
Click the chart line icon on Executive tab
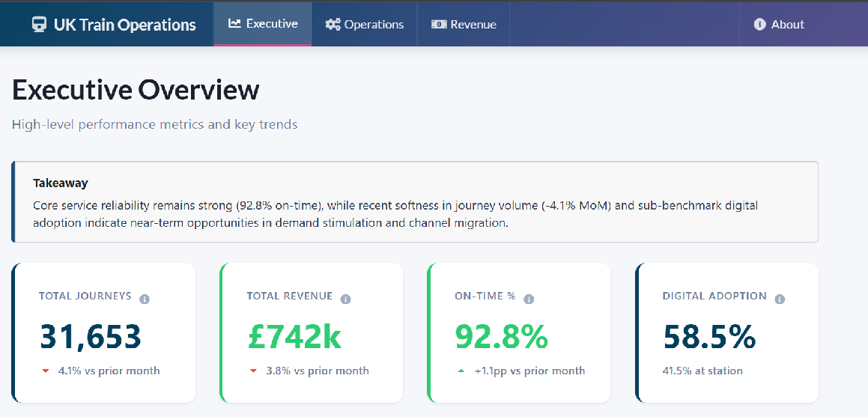(x=234, y=24)
